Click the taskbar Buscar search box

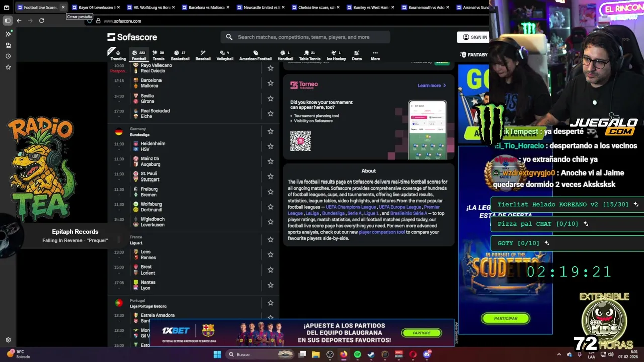(259, 354)
